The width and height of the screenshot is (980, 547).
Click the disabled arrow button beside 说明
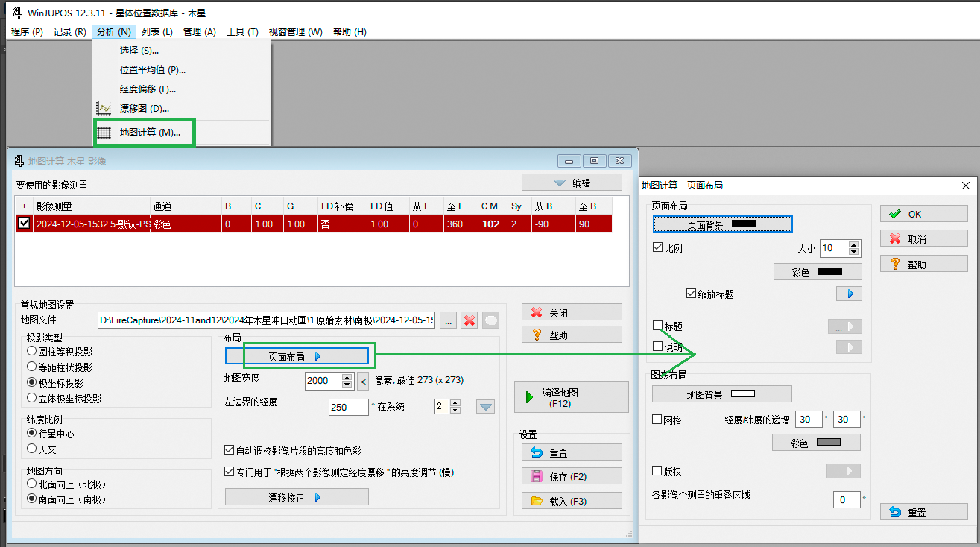[849, 347]
